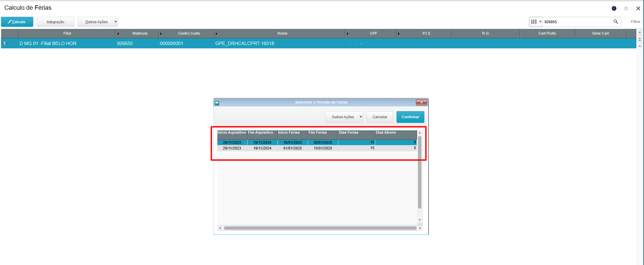The width and height of the screenshot is (644, 265).
Task: Select 20/11/2023 in the row with 01/01/2025
Action: pyautogui.click(x=232, y=148)
